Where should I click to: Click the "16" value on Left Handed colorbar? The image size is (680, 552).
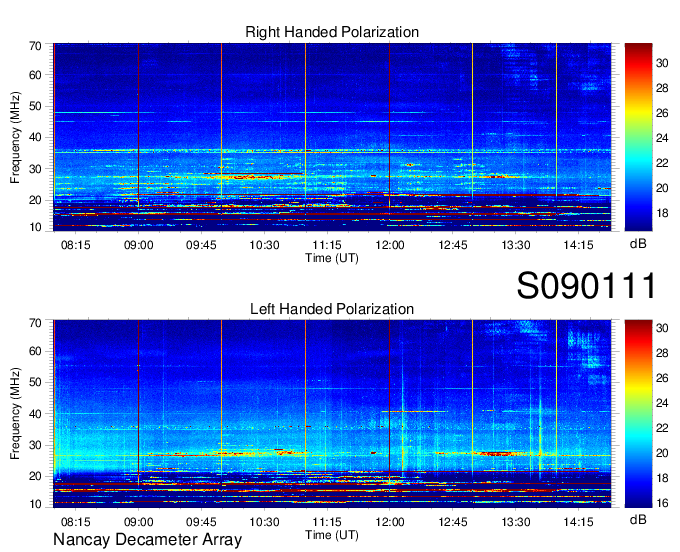pos(662,503)
